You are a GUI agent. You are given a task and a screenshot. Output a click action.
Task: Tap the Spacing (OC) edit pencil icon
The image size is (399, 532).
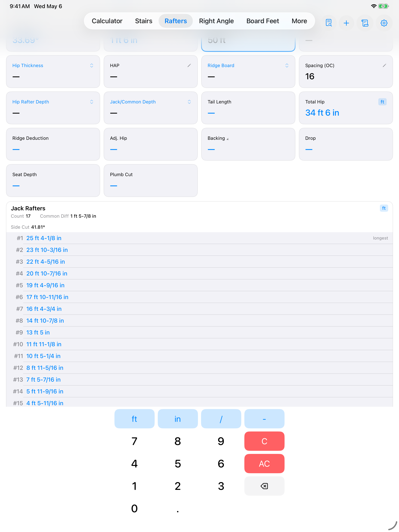click(384, 65)
